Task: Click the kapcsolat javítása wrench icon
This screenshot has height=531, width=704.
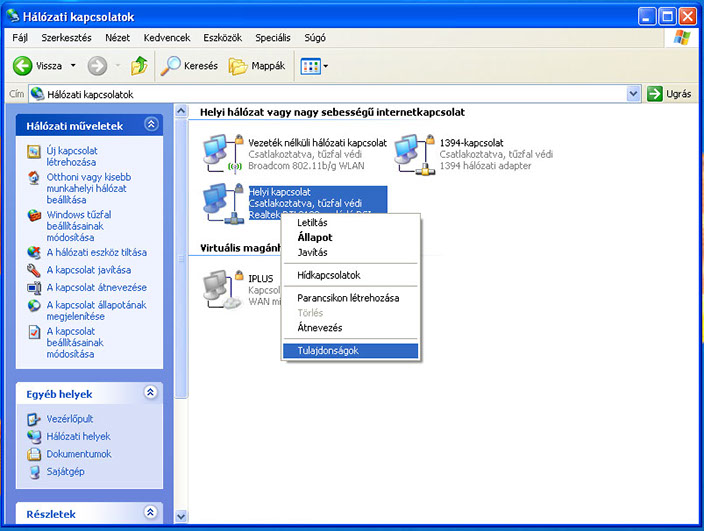Action: pos(34,270)
